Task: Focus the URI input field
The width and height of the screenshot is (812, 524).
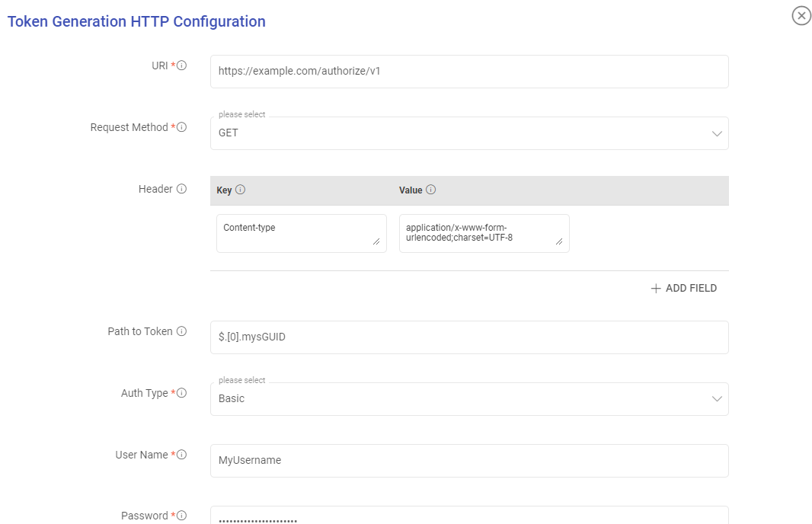Action: click(x=469, y=72)
